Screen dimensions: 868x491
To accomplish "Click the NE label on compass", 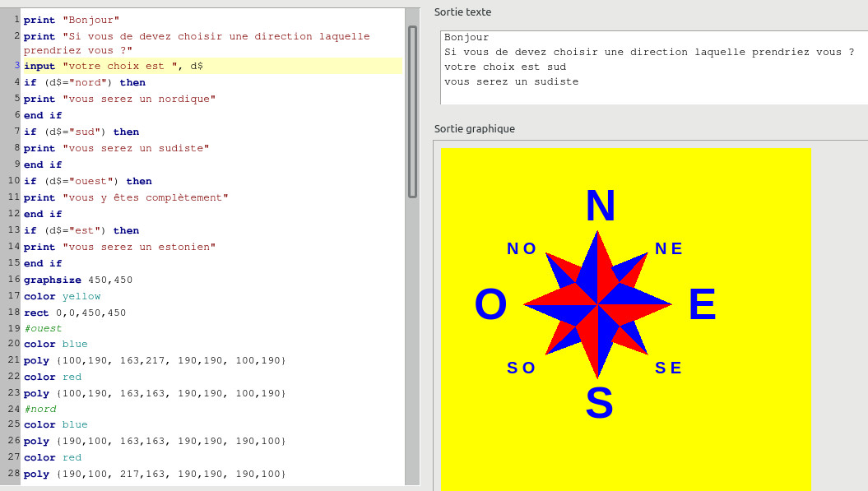I will 669,248.
